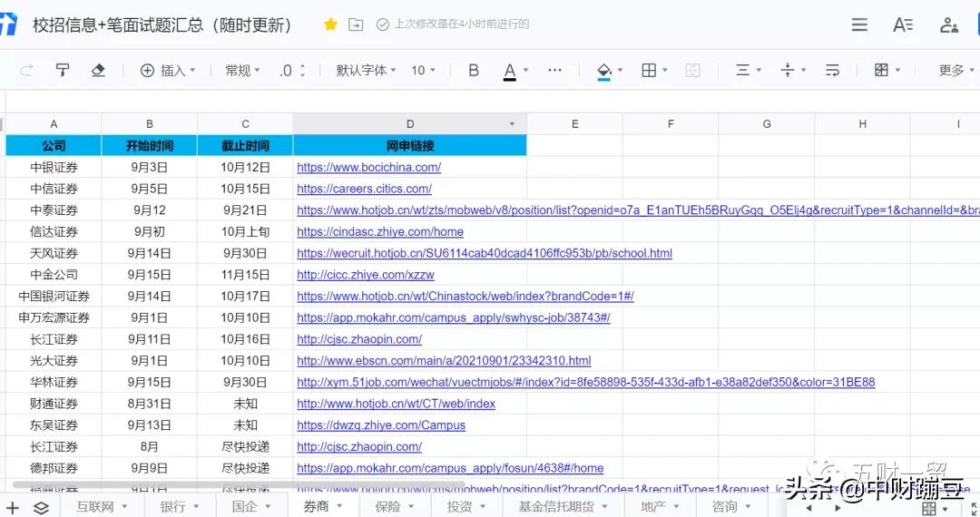Viewport: 980px width, 517px height.
Task: Click the borders grid icon
Action: (649, 70)
